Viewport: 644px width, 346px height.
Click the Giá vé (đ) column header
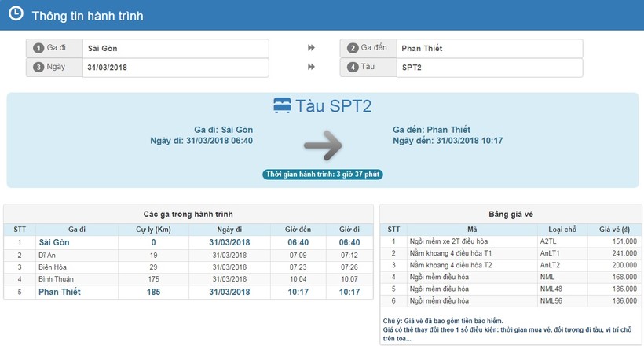point(614,229)
